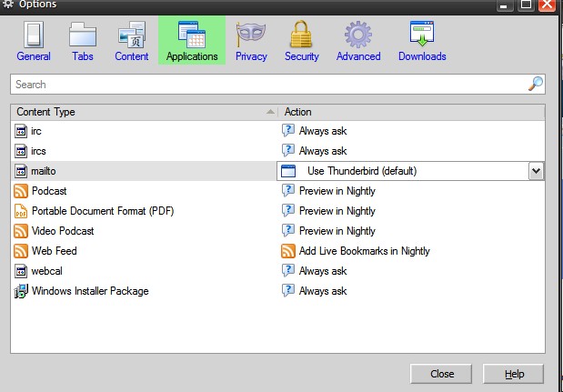Screen dimensions: 563x392
Task: Click the magnifier icon in the search box
Action: coord(536,84)
